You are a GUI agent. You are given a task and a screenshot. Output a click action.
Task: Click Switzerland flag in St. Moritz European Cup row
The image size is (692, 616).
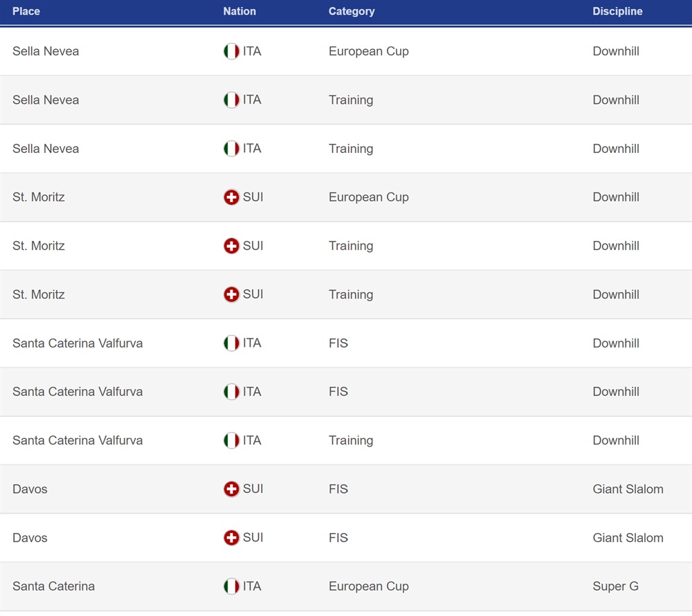click(231, 197)
